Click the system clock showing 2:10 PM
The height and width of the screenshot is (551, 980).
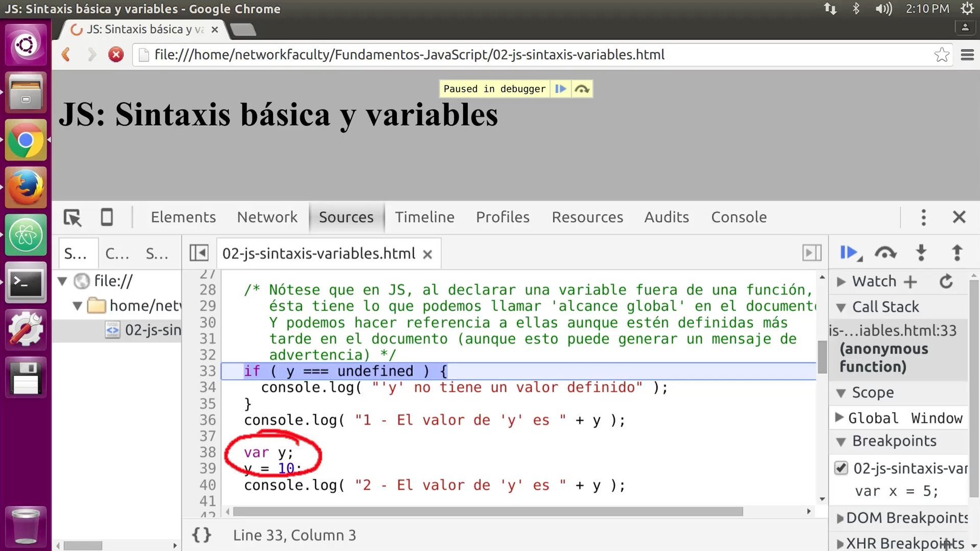pos(927,9)
